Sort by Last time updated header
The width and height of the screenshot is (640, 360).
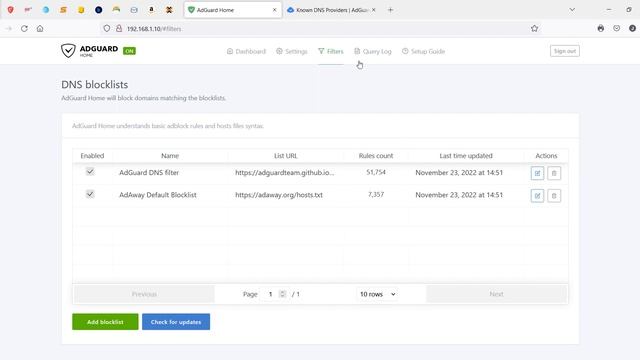466,156
